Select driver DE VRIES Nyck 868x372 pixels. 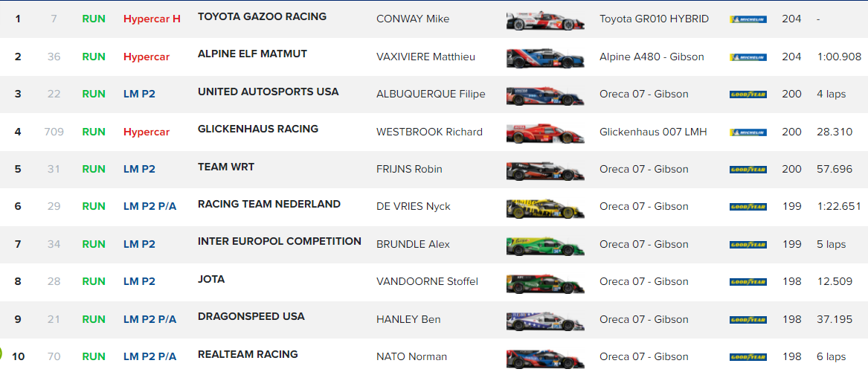coord(413,207)
